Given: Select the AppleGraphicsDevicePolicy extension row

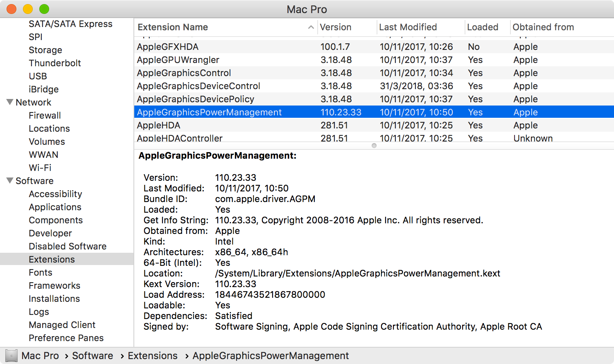Looking at the screenshot, I should (374, 99).
